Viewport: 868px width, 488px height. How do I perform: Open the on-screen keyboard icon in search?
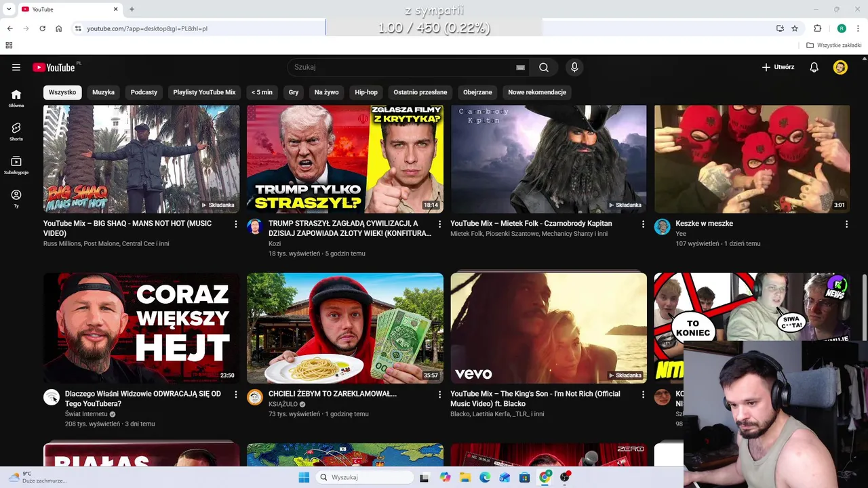coord(520,67)
